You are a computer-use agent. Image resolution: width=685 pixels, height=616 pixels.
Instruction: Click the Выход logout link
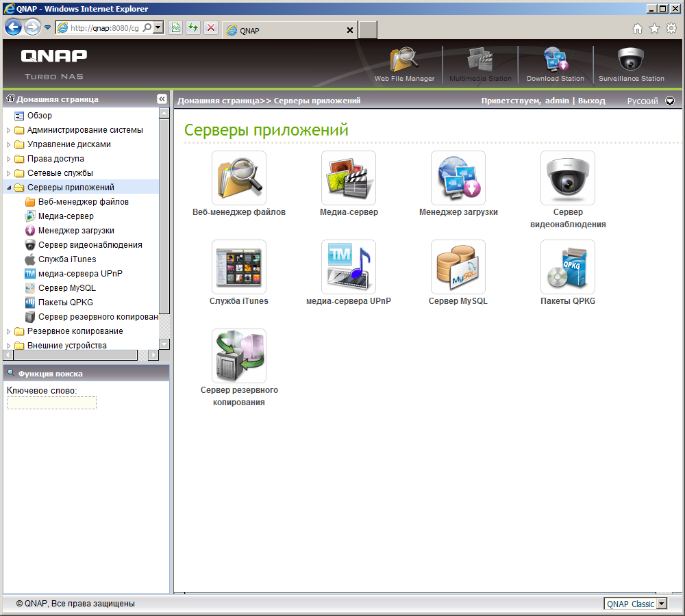tap(592, 101)
